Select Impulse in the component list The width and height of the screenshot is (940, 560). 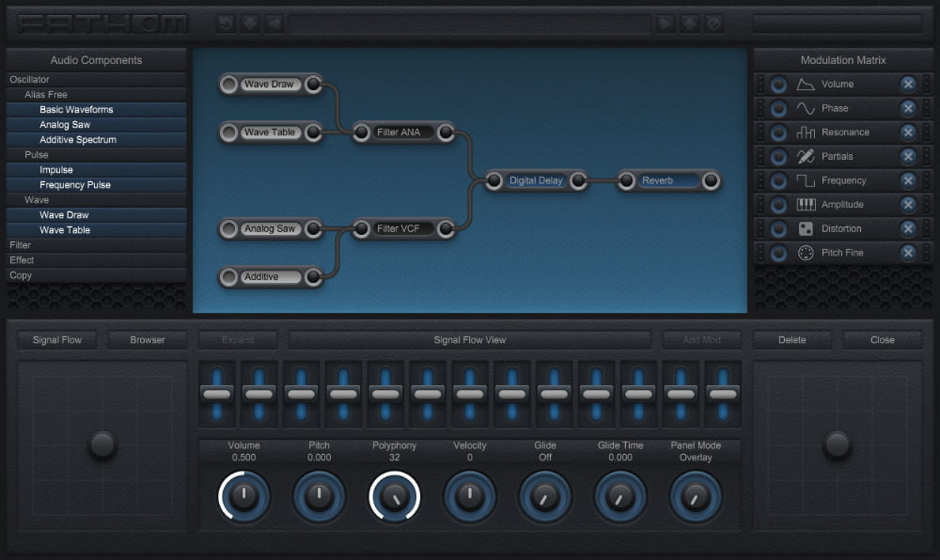pyautogui.click(x=96, y=169)
